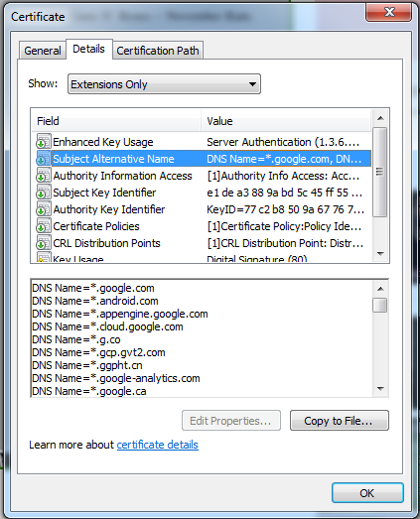Select the Authority Information Access field
Image resolution: width=420 pixels, height=519 pixels.
click(122, 176)
